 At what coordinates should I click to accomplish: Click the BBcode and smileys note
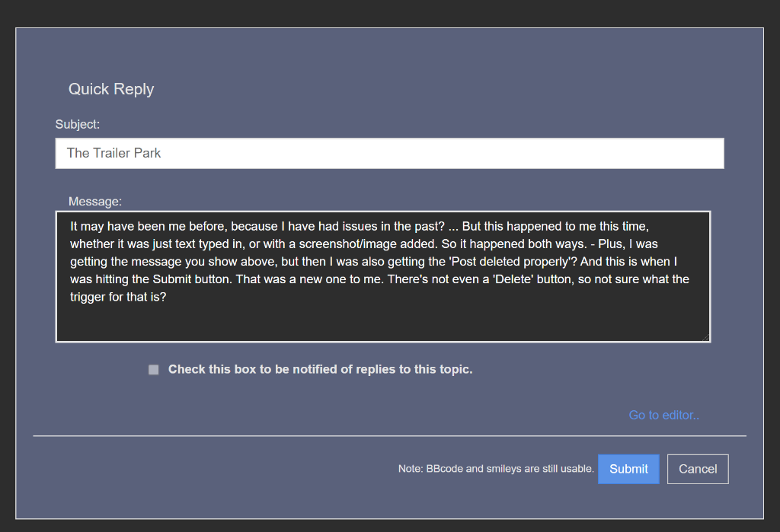click(495, 469)
